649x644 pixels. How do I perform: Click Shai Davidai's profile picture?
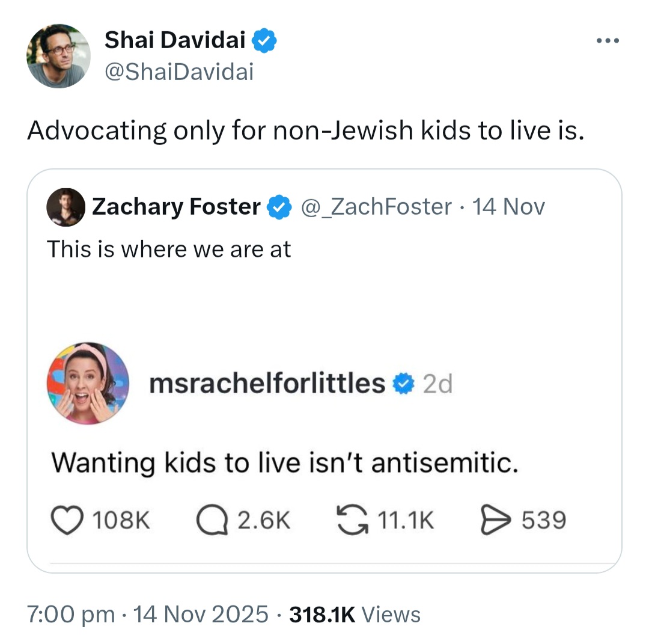point(58,56)
